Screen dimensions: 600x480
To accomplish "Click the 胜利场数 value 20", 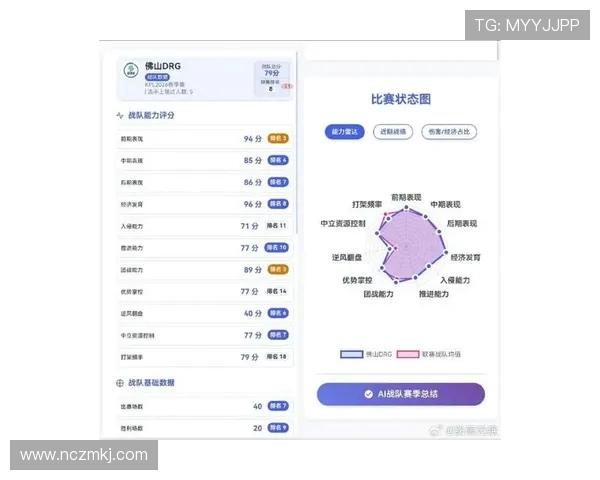I will [x=258, y=428].
